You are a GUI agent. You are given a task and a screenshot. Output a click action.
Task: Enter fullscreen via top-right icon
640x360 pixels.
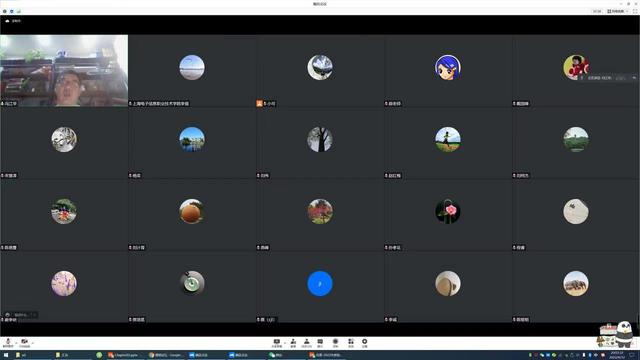click(635, 11)
